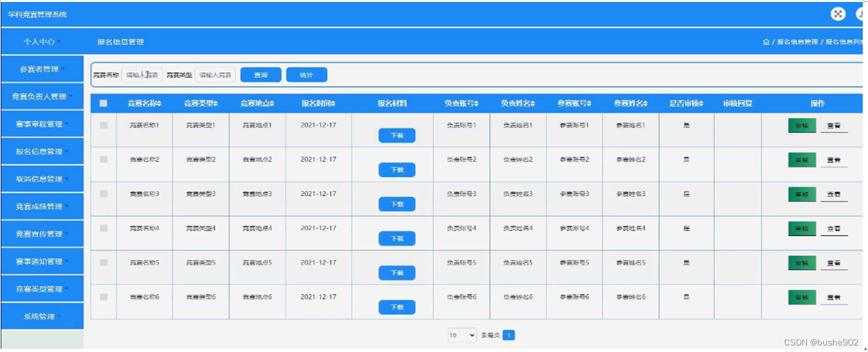This screenshot has height=352, width=868.
Task: Focus the 竞赛名称 search input field
Action: tap(142, 75)
